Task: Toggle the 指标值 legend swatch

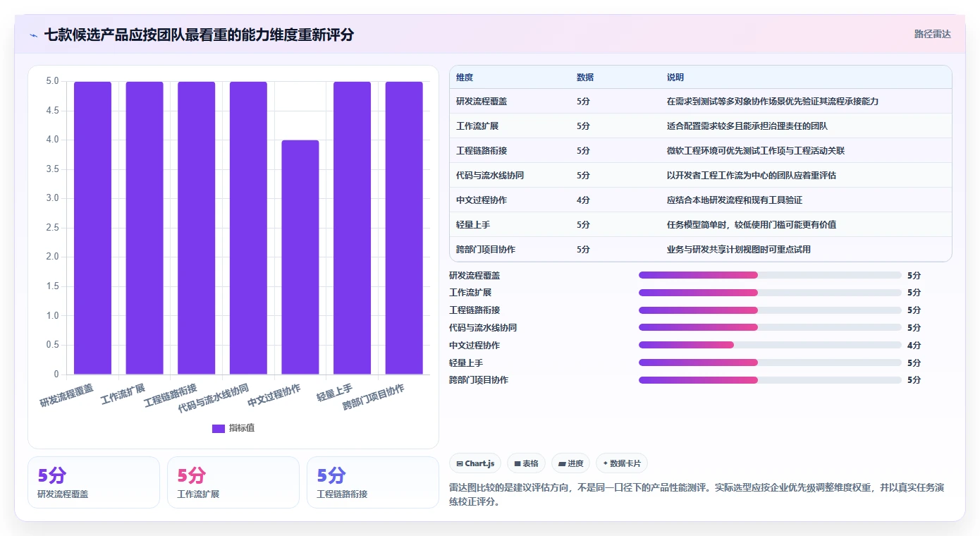Action: click(219, 428)
